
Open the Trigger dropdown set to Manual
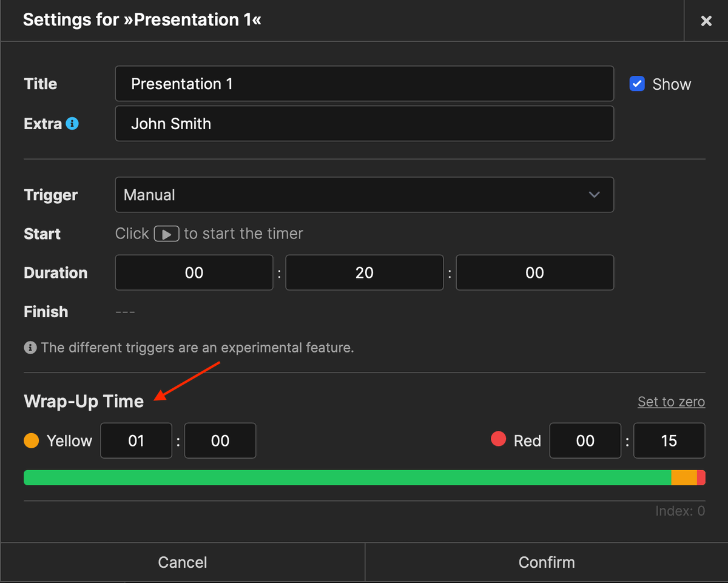[x=364, y=195]
